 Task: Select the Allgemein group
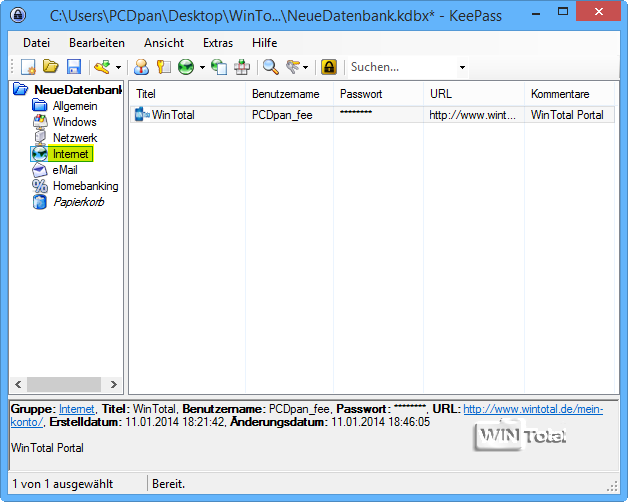75,106
